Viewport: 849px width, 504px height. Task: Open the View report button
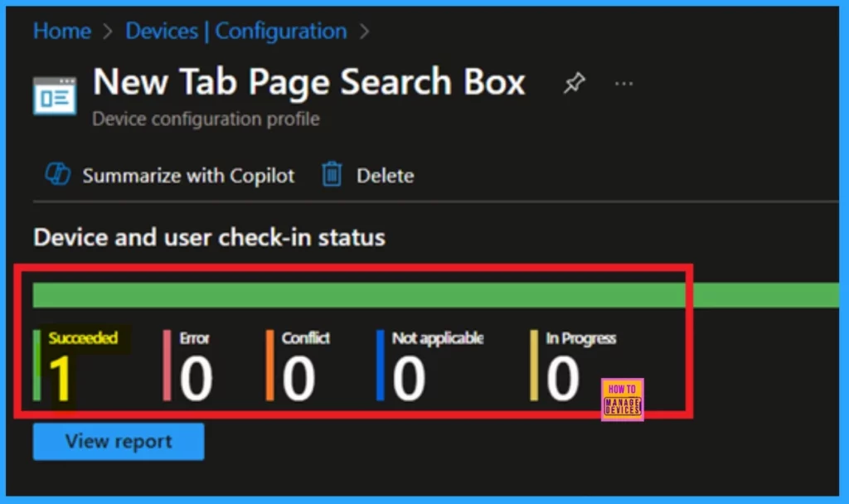click(119, 441)
